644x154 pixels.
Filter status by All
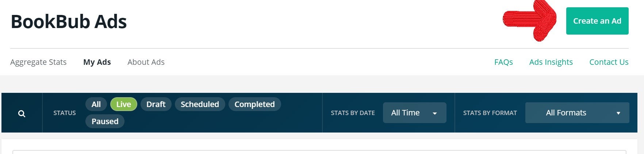tap(96, 104)
